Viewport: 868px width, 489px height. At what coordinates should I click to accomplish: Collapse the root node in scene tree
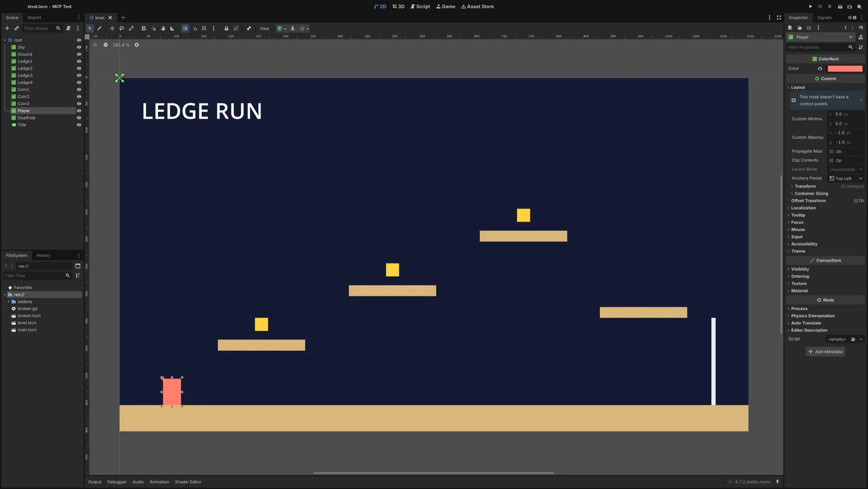click(5, 40)
